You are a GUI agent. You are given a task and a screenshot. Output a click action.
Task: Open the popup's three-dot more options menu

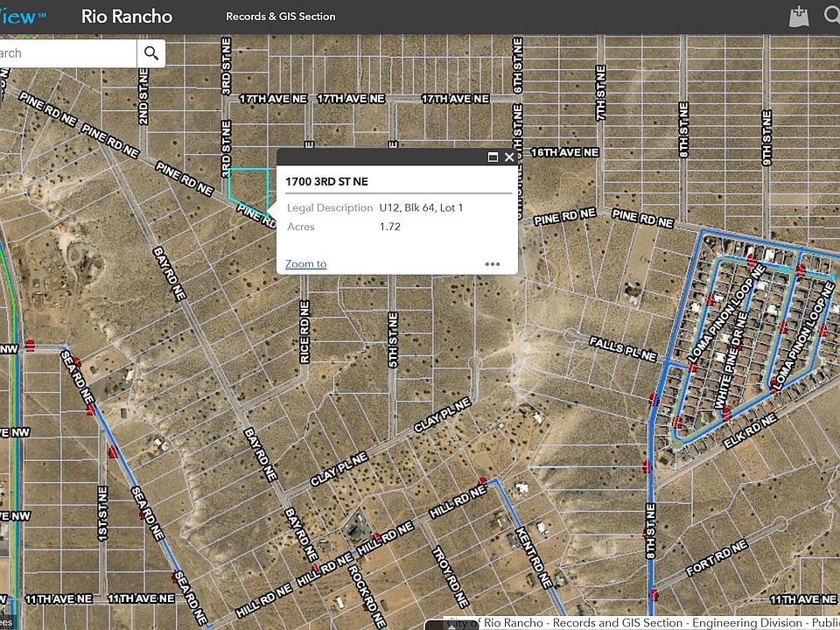click(x=493, y=263)
